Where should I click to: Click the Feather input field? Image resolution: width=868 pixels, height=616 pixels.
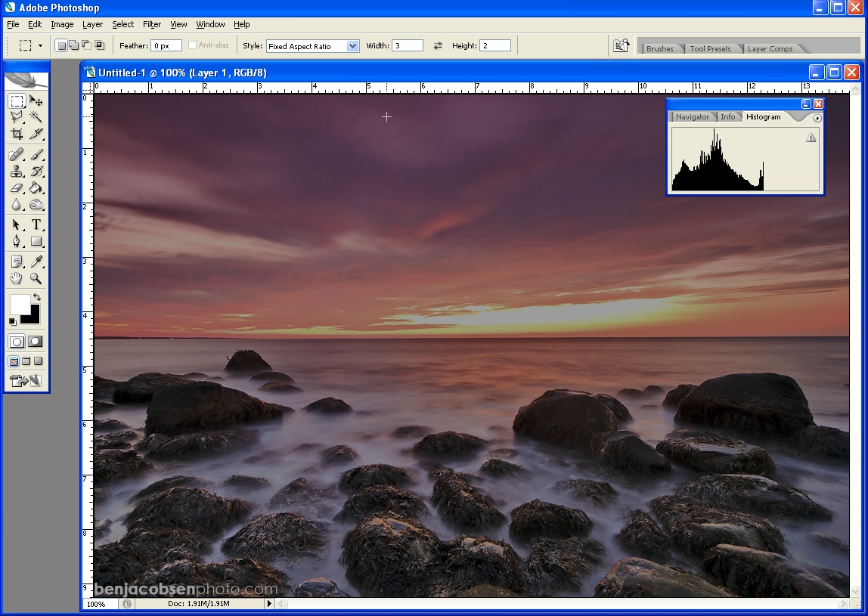click(x=166, y=46)
